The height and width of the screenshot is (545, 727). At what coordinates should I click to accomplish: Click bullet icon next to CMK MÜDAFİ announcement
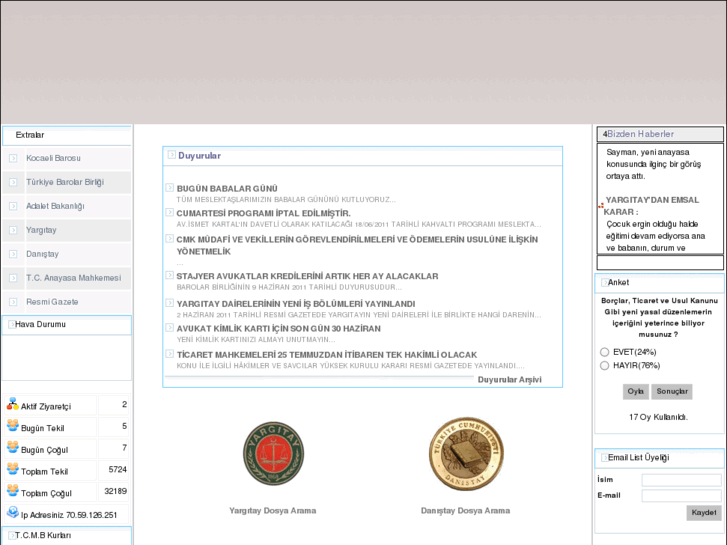[170, 239]
